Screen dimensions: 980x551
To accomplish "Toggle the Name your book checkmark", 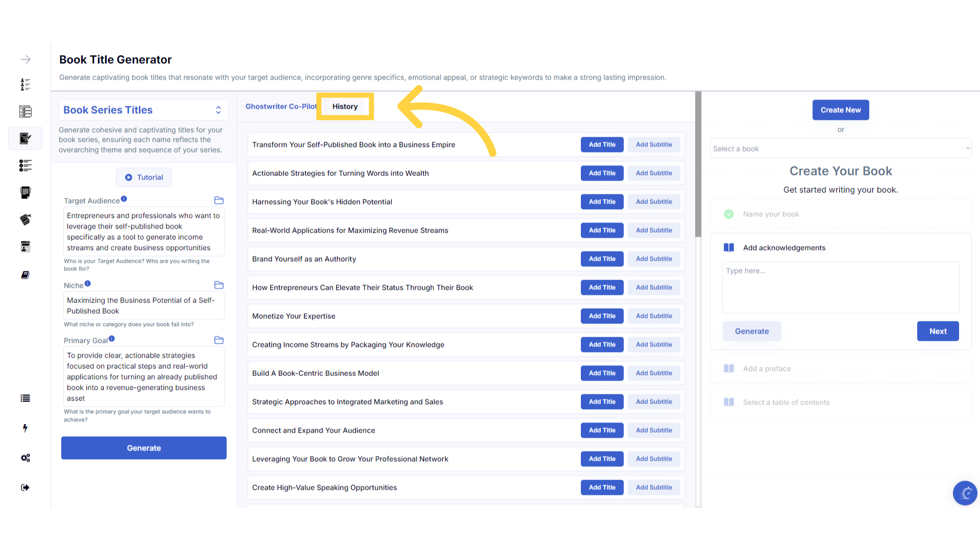I will pyautogui.click(x=729, y=214).
